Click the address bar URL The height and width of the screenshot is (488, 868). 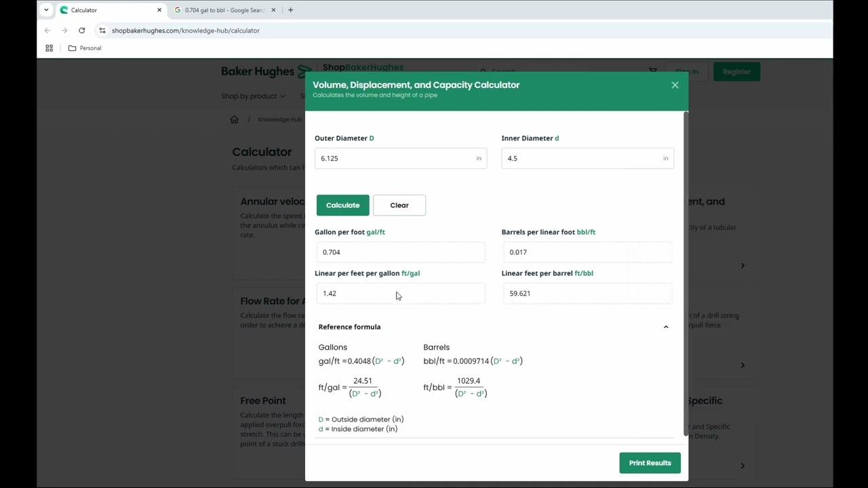(x=186, y=30)
